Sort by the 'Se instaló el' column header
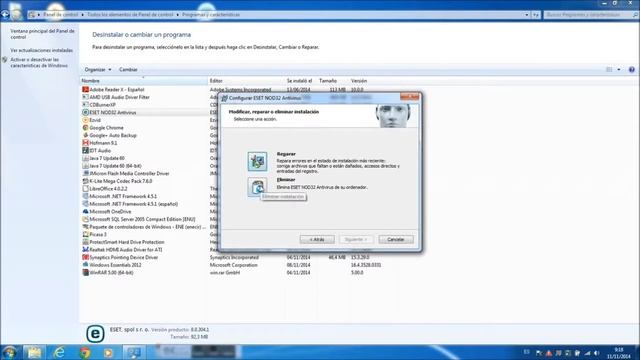 point(301,81)
